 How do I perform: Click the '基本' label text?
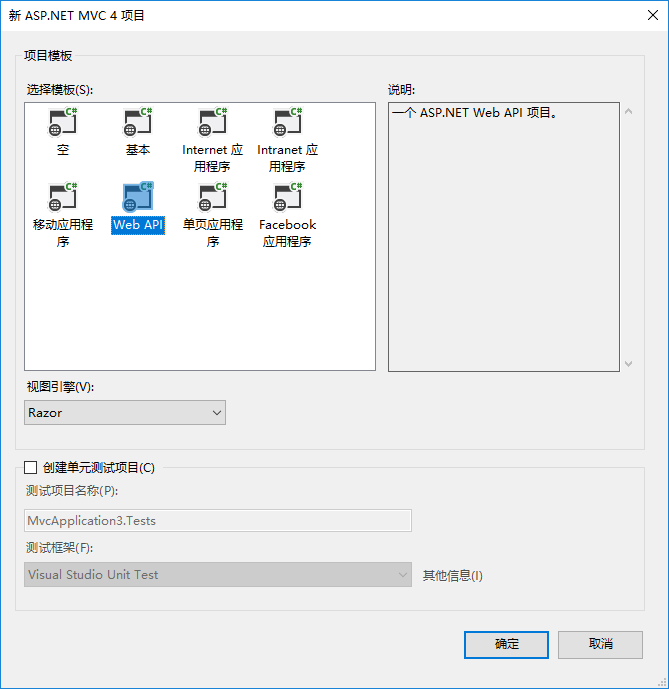138,150
